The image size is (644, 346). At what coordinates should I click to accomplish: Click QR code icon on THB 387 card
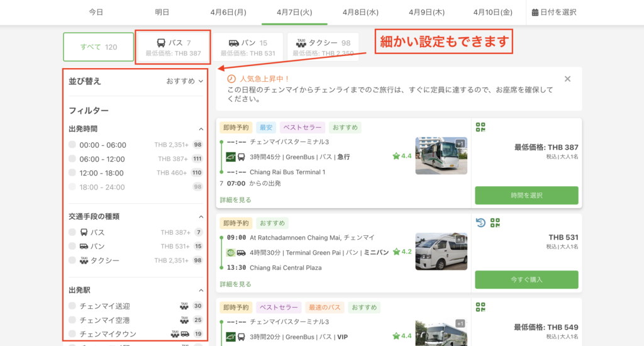(480, 127)
